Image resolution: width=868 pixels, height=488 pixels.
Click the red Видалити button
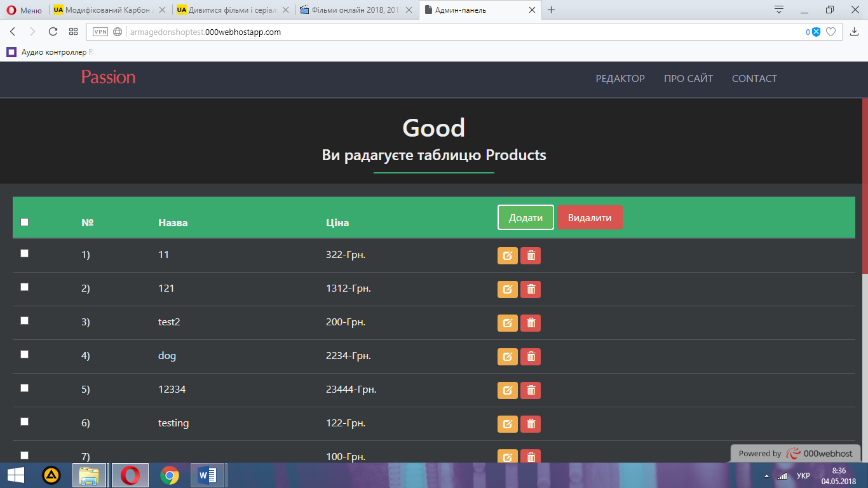(x=590, y=217)
